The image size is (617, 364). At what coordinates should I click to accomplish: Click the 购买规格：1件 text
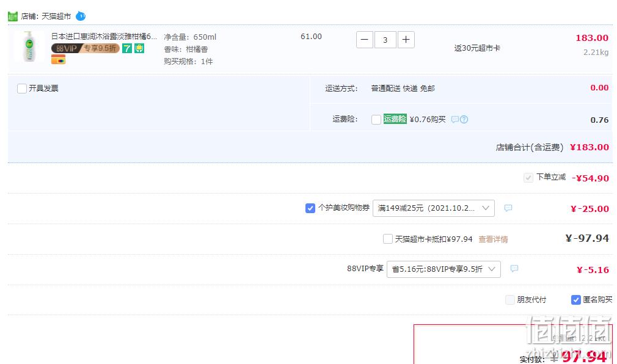click(x=188, y=62)
